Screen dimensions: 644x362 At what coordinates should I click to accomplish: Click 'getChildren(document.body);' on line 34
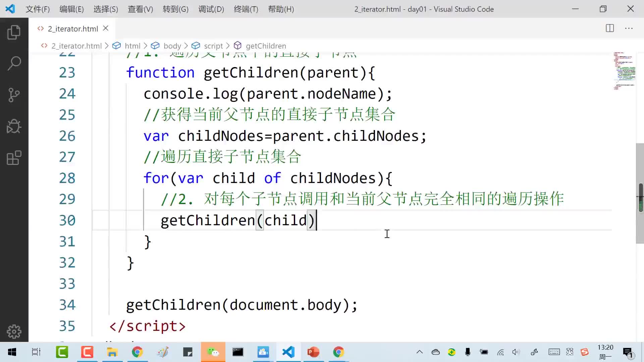pos(242,305)
